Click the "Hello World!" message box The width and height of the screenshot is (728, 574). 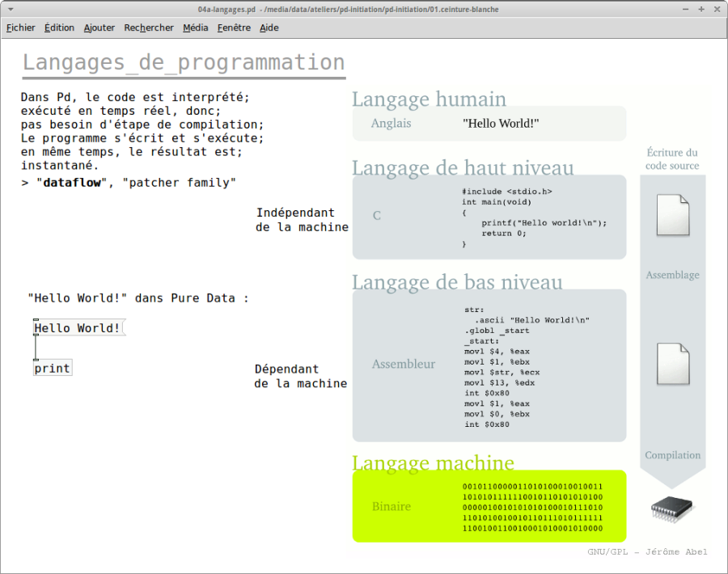(x=78, y=328)
